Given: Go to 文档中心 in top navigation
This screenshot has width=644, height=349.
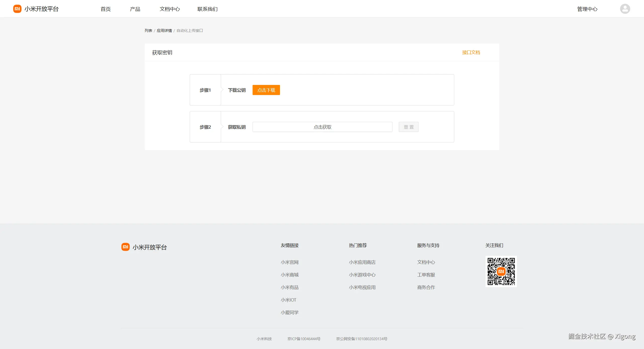Looking at the screenshot, I should coord(170,9).
